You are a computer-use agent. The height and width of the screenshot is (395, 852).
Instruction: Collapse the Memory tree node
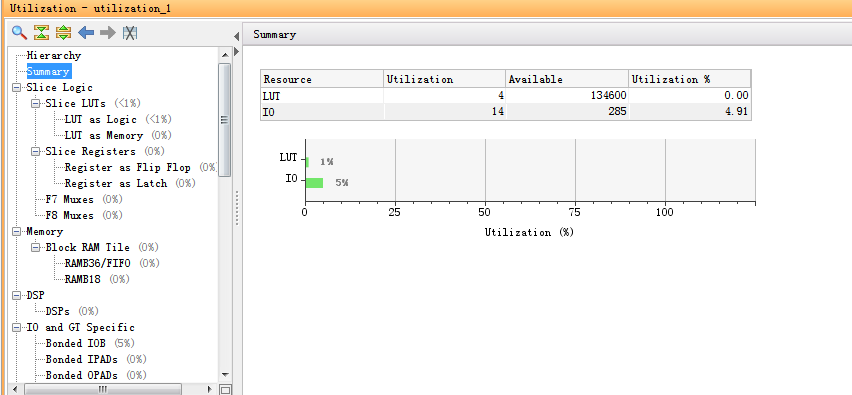(16, 231)
